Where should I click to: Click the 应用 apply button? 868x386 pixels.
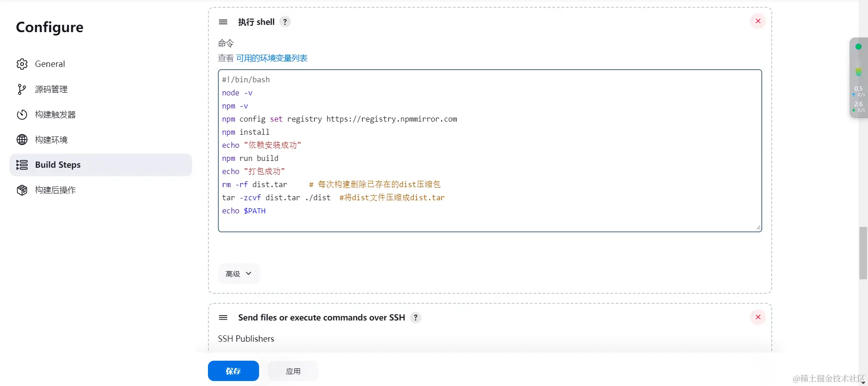(293, 371)
